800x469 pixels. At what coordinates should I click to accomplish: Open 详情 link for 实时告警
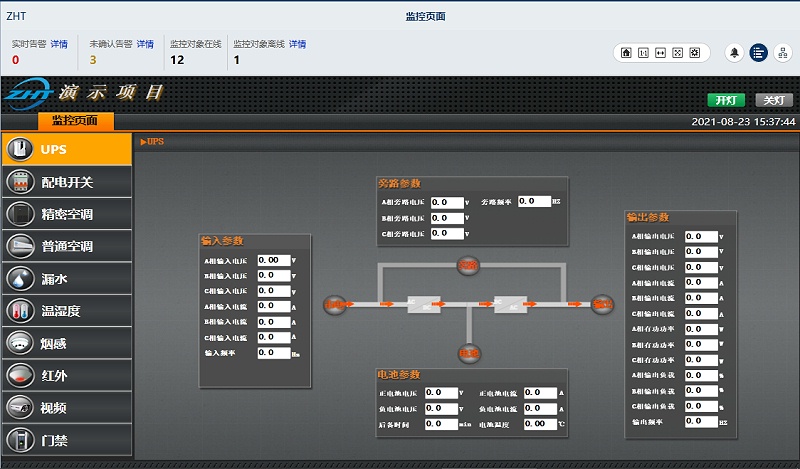pyautogui.click(x=60, y=44)
